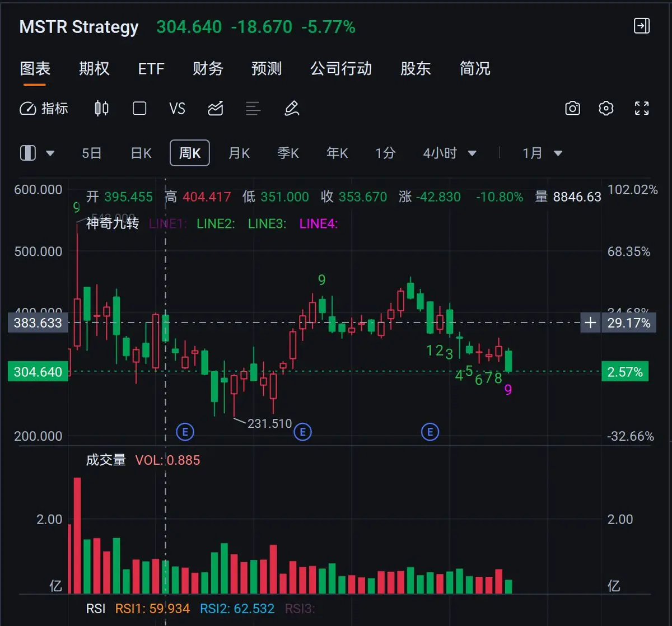Click the 神奇九转 indicator label
Screen dimensions: 672x626
click(112, 223)
